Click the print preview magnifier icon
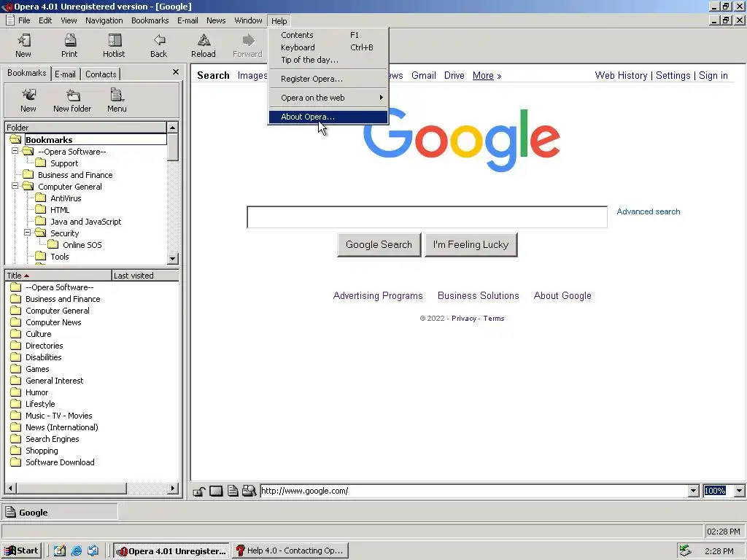Viewport: 747px width, 560px height. (249, 491)
